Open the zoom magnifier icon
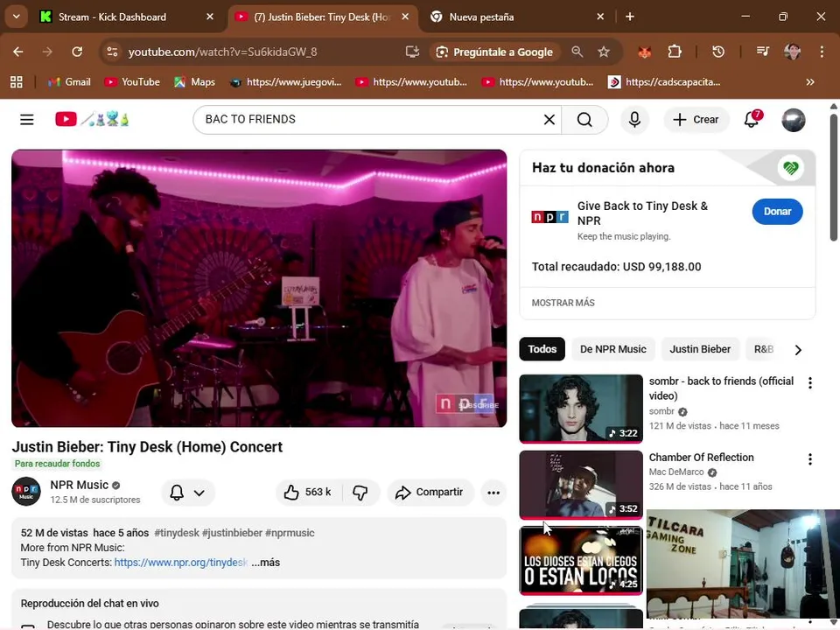The image size is (840, 630). (577, 52)
